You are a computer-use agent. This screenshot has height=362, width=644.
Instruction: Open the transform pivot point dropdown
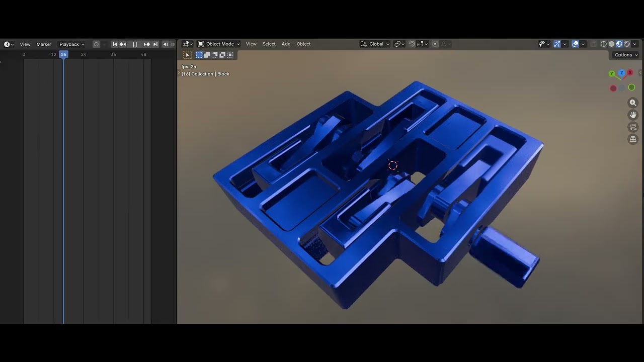point(399,44)
